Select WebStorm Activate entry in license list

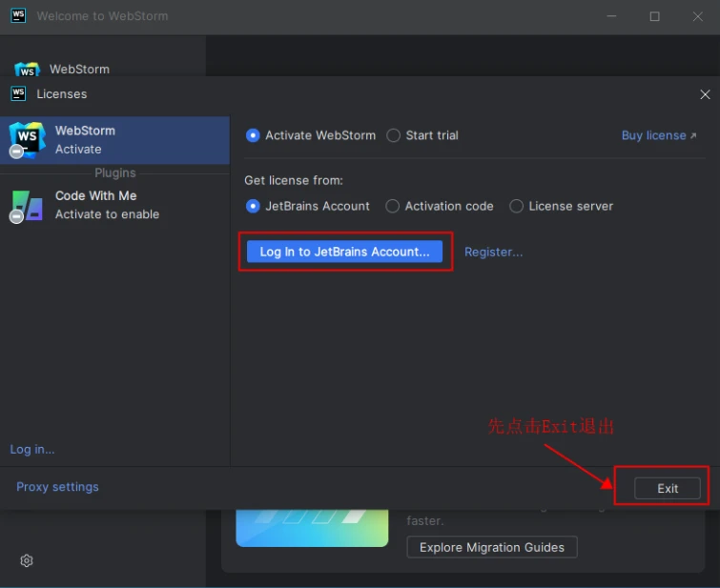coord(114,140)
